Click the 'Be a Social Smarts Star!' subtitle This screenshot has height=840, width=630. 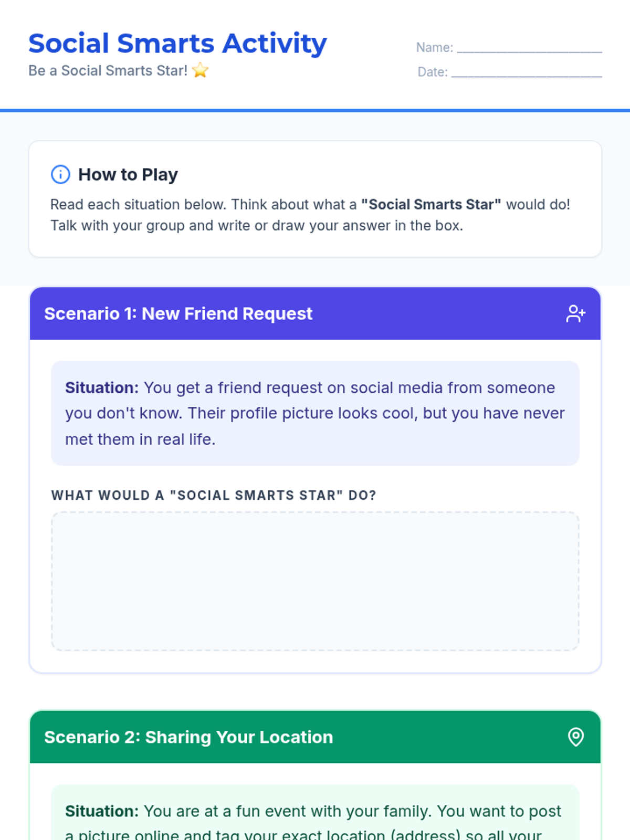point(108,70)
